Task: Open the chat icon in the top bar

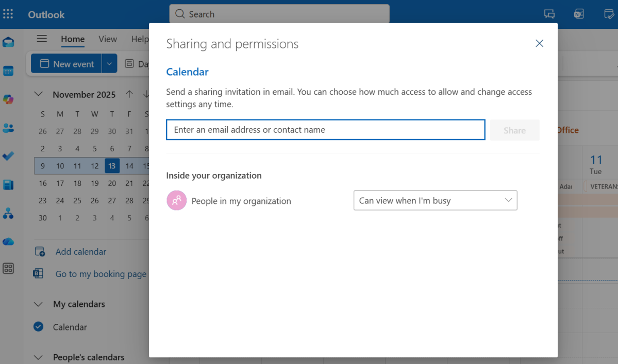Action: click(549, 14)
